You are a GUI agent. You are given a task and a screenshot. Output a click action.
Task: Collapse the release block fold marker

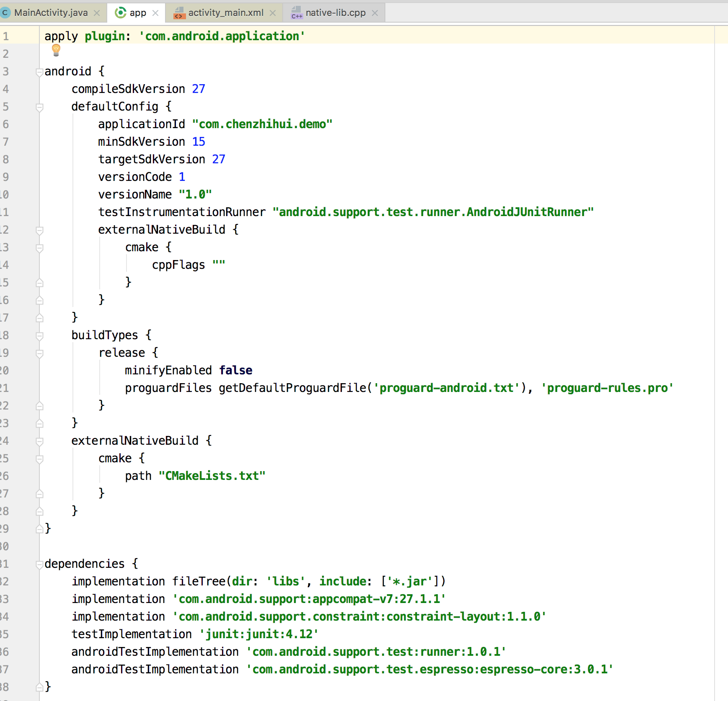39,353
